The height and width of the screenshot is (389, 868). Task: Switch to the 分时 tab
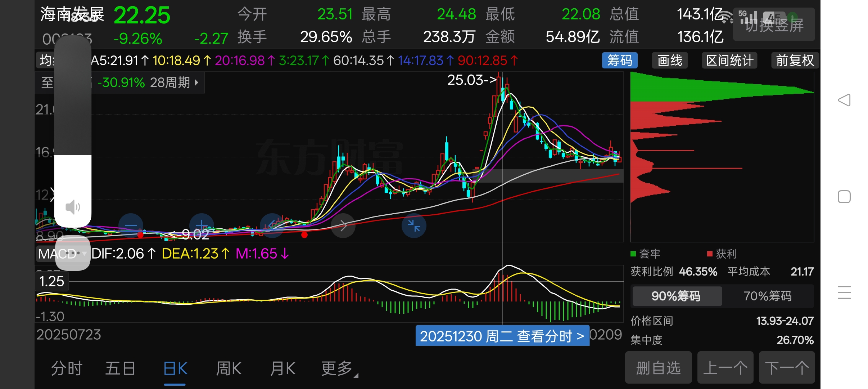[67, 368]
